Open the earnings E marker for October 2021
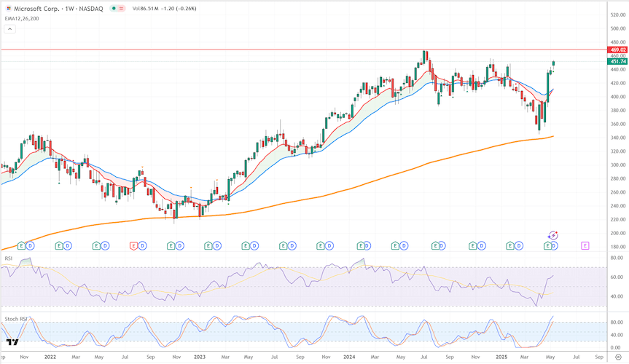The image size is (629, 364). pos(21,246)
